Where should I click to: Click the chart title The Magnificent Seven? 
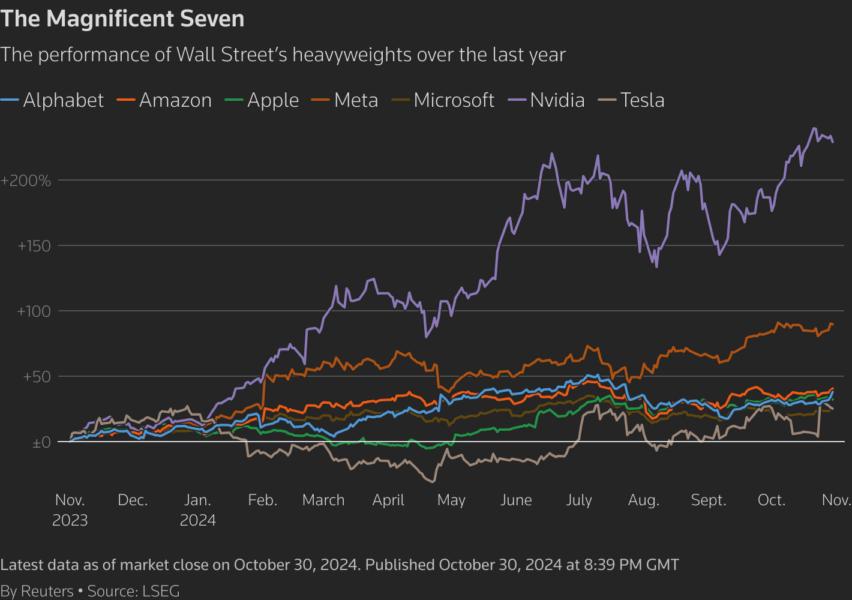[122, 19]
